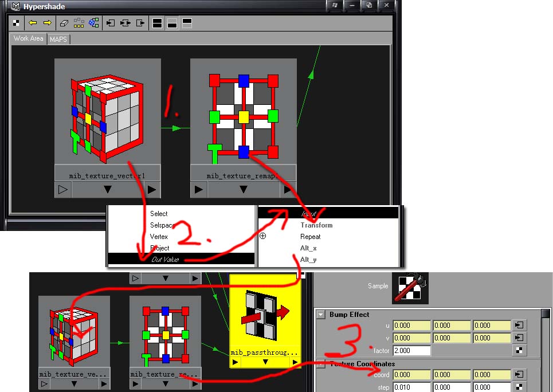
Task: Click the mib_texture_vector1 node name label
Action: click(107, 176)
